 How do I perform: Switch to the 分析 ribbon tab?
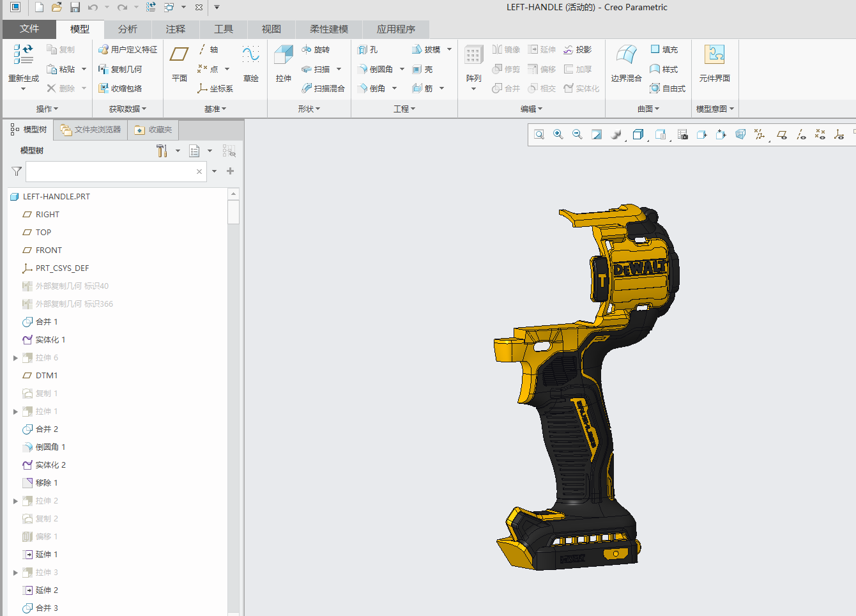click(x=128, y=29)
